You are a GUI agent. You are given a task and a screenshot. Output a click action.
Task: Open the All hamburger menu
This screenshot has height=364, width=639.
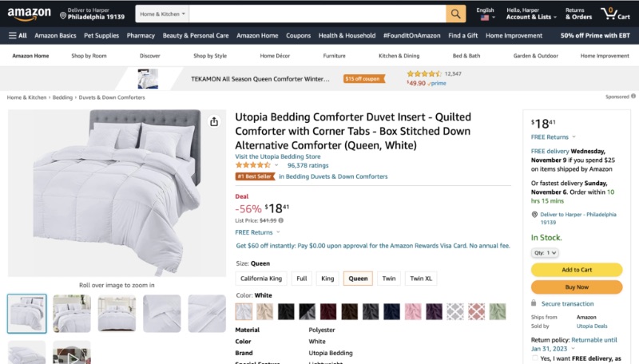[18, 35]
